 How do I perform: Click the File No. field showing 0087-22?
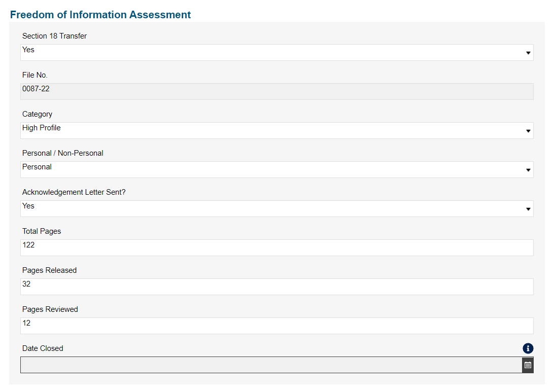coord(276,91)
